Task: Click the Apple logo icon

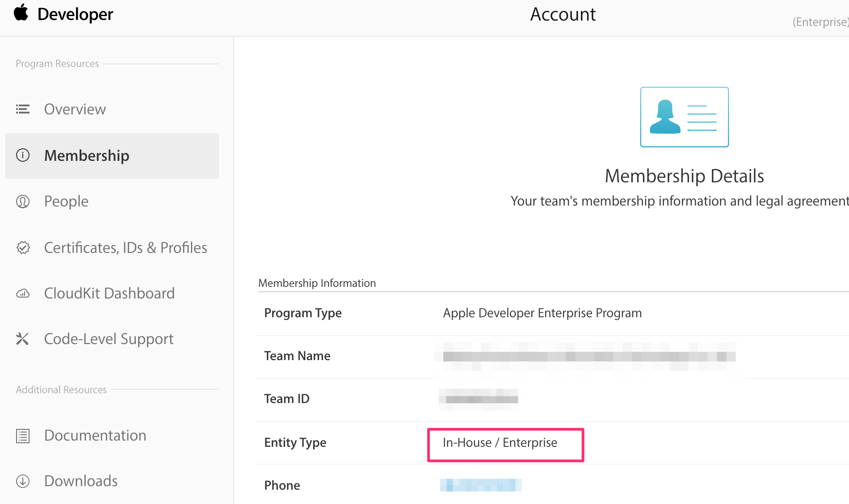Action: click(21, 13)
